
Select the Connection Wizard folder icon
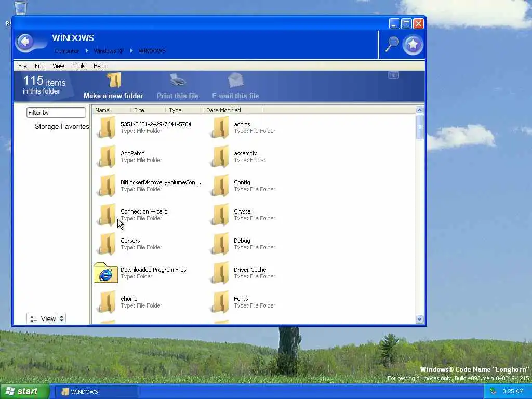106,215
